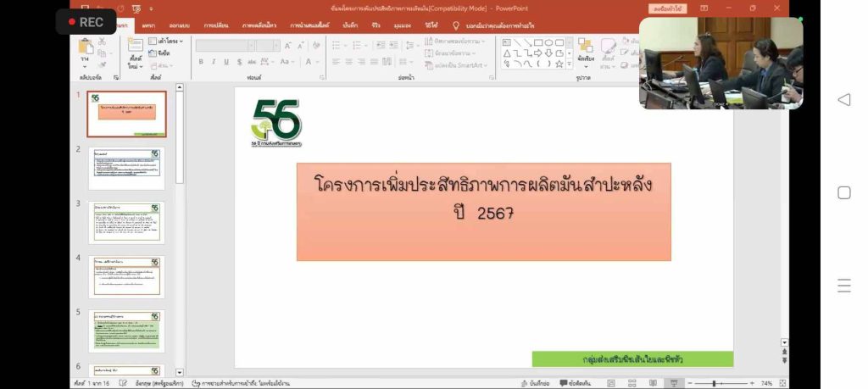Open the Design ribbon tab
The height and width of the screenshot is (389, 868).
[180, 25]
